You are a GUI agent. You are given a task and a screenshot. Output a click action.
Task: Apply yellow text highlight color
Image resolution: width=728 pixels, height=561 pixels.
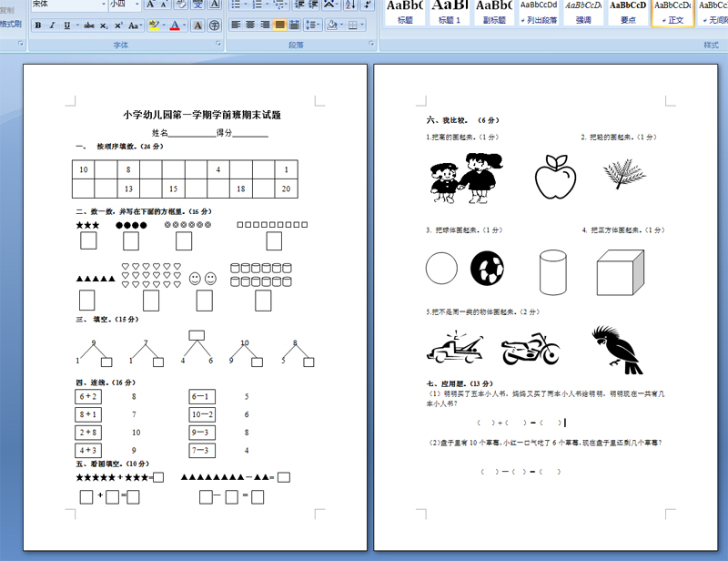pyautogui.click(x=154, y=25)
